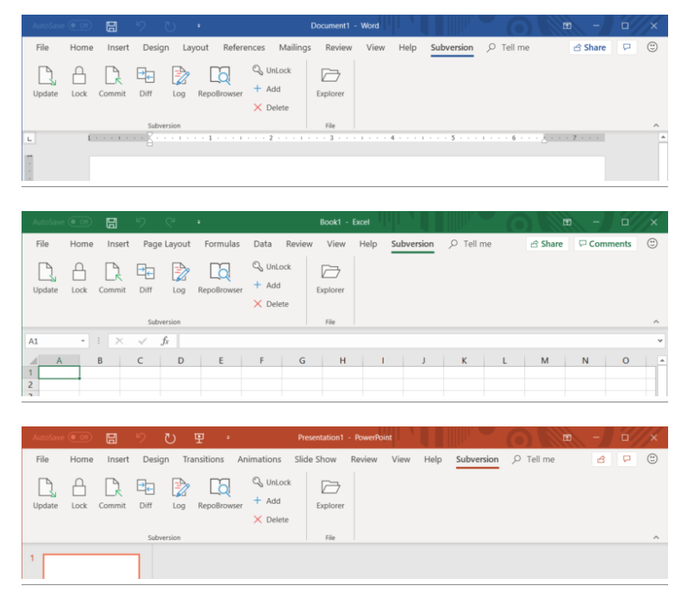Open the Mailings tab in Word

295,47
